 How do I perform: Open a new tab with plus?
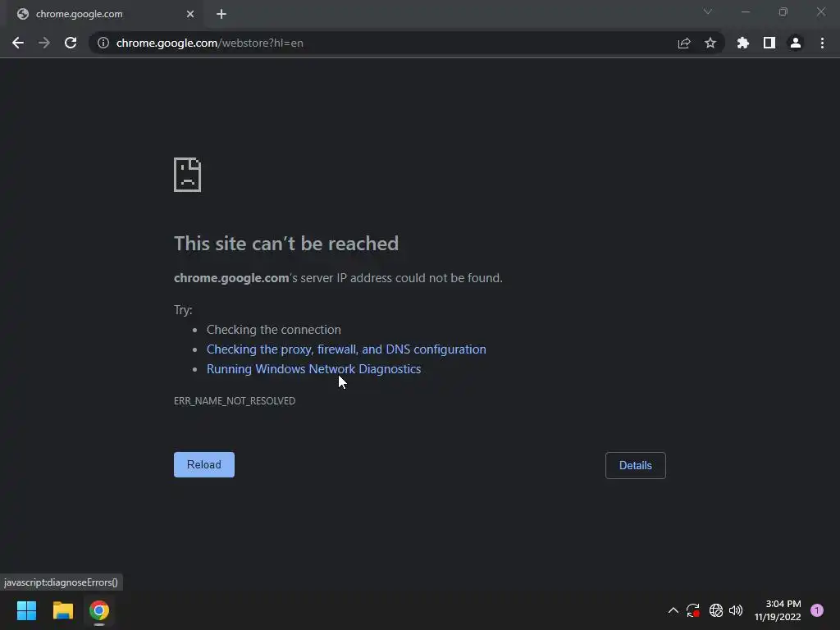point(221,14)
